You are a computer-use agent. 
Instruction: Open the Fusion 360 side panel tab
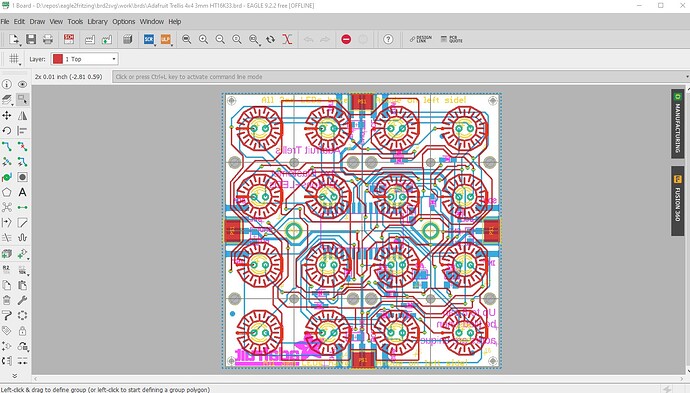point(678,201)
